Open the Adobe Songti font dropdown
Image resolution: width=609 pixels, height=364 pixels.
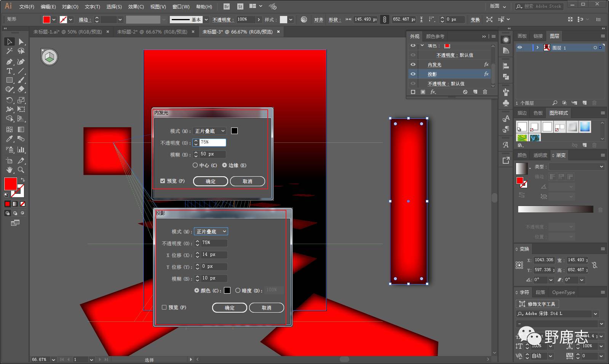595,314
